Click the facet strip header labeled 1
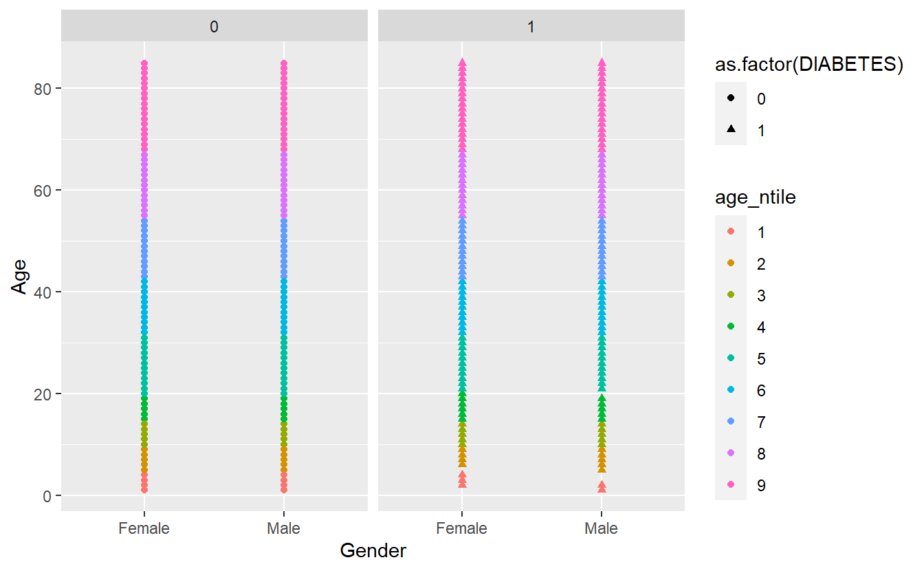 (531, 27)
